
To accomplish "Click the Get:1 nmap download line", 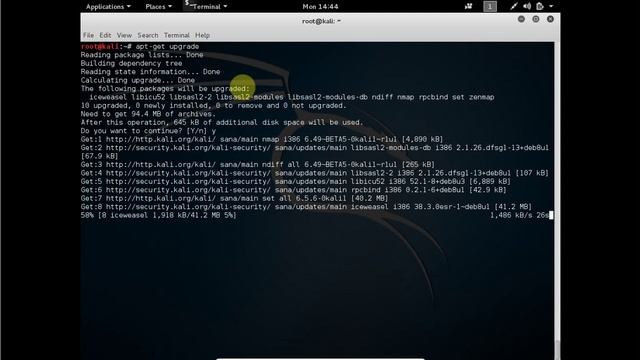I will click(x=262, y=140).
